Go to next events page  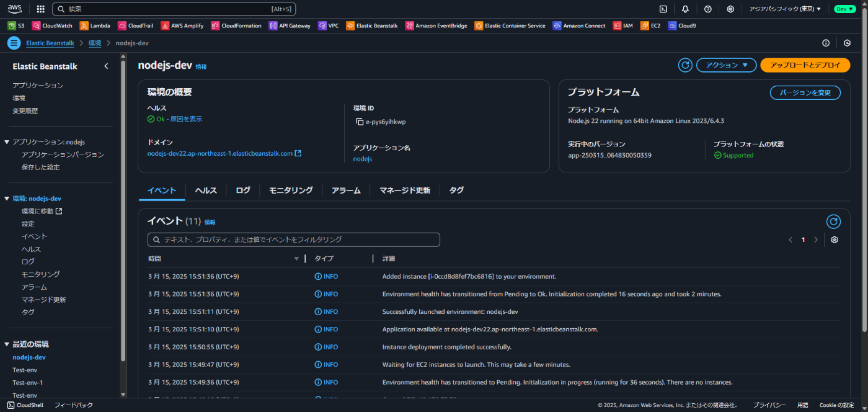tap(816, 240)
